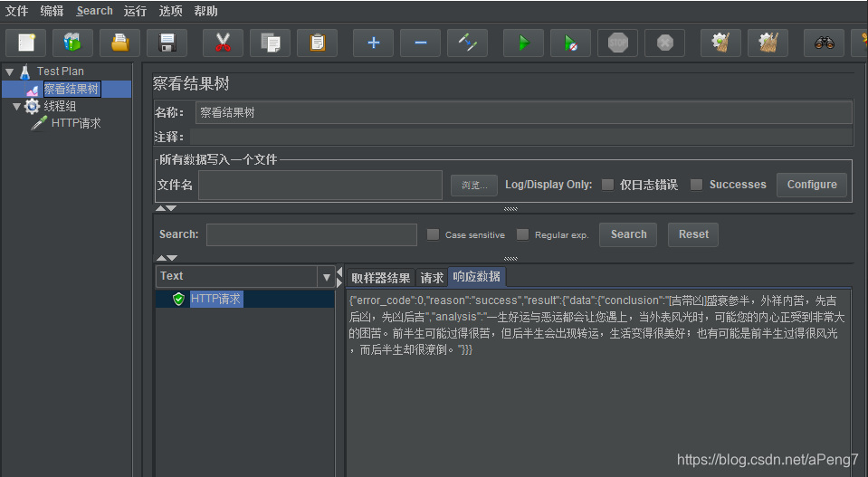Click the HTTP请求 pipette icon in tree
The height and width of the screenshot is (477, 868).
[39, 123]
